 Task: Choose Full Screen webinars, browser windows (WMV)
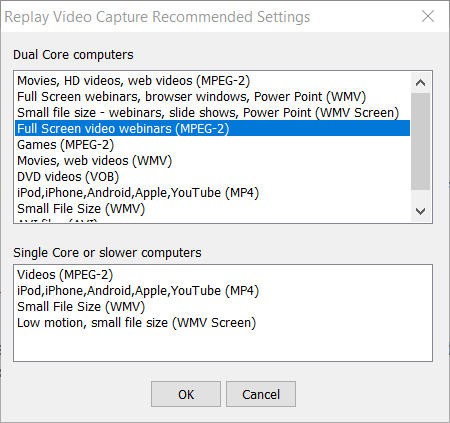213,97
